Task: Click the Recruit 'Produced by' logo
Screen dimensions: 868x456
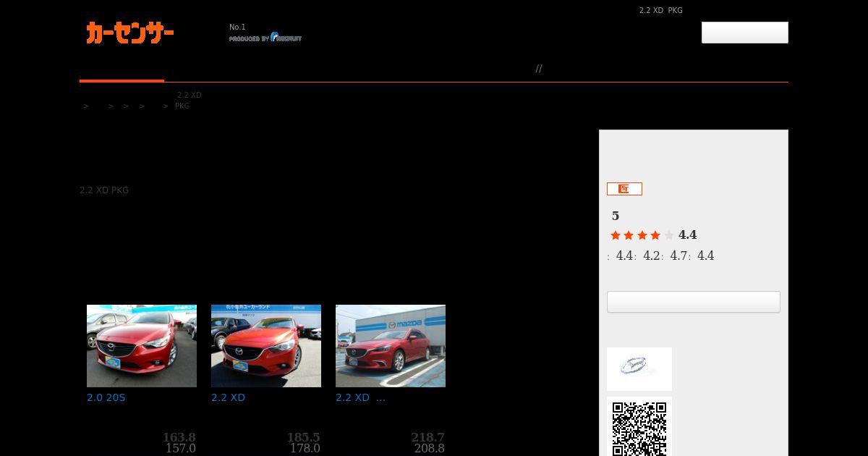Action: tap(265, 38)
